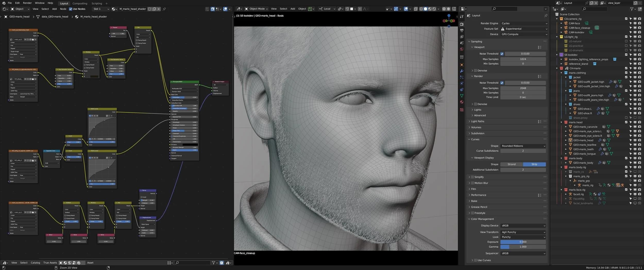644x270 pixels.
Task: Click GEO-mario_head breadcrumb in node editor
Action: (x=19, y=17)
